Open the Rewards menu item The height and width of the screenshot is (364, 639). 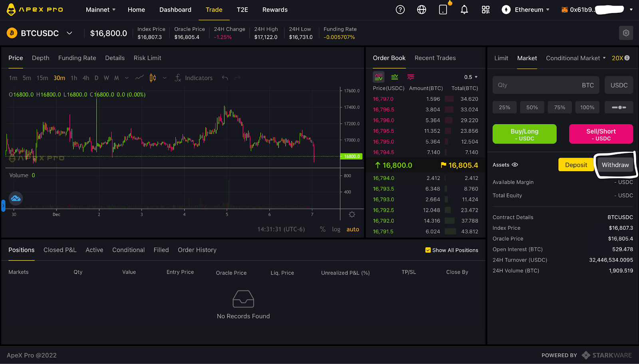coord(275,10)
